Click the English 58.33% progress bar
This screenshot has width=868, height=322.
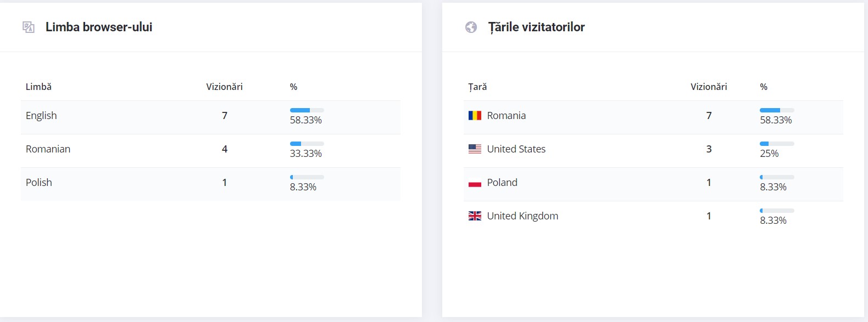pos(307,110)
